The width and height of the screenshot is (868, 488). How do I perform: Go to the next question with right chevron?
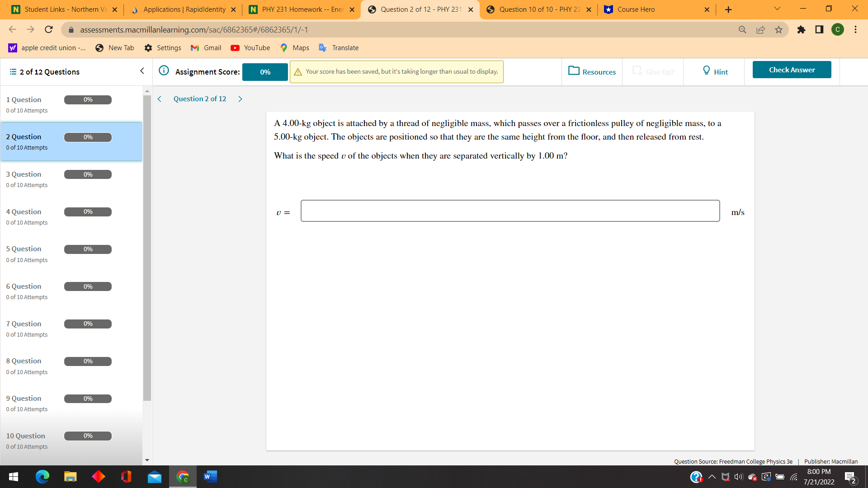[240, 99]
